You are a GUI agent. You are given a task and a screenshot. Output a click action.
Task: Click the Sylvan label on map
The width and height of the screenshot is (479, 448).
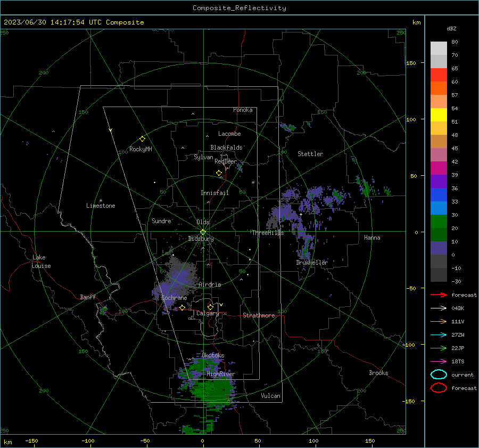(x=203, y=157)
